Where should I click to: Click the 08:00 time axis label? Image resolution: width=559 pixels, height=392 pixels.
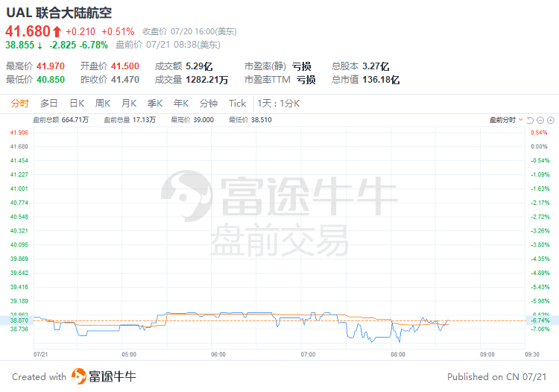tap(398, 354)
